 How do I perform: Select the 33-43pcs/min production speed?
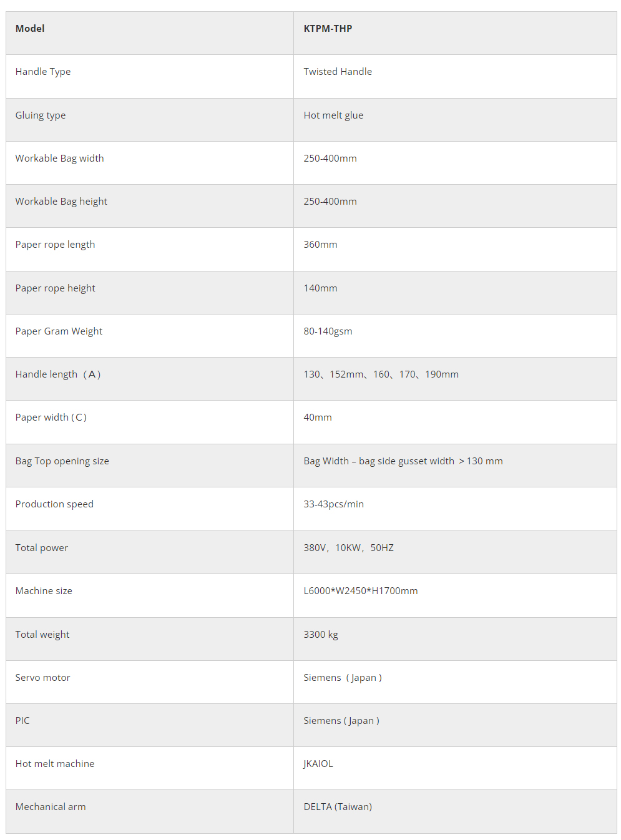(x=333, y=504)
